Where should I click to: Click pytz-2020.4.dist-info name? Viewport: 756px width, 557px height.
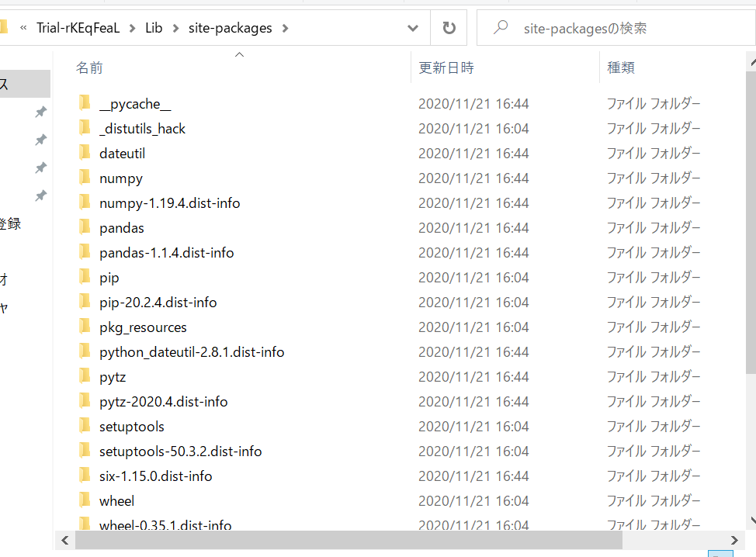pyautogui.click(x=164, y=402)
